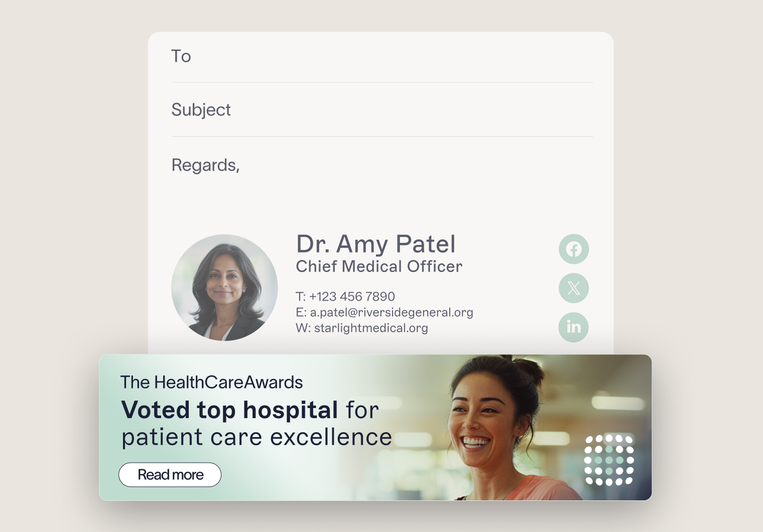Click into the Subject field
The height and width of the screenshot is (532, 763).
coord(382,110)
